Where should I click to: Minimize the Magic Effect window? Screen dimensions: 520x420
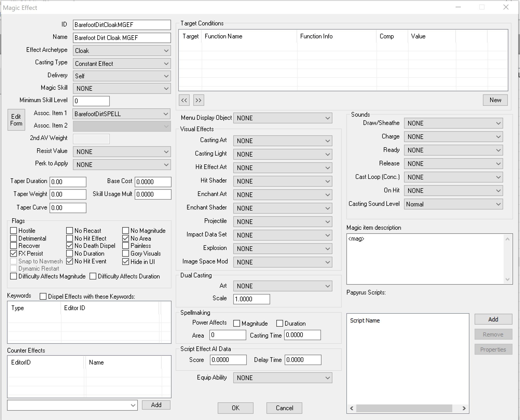pyautogui.click(x=458, y=7)
